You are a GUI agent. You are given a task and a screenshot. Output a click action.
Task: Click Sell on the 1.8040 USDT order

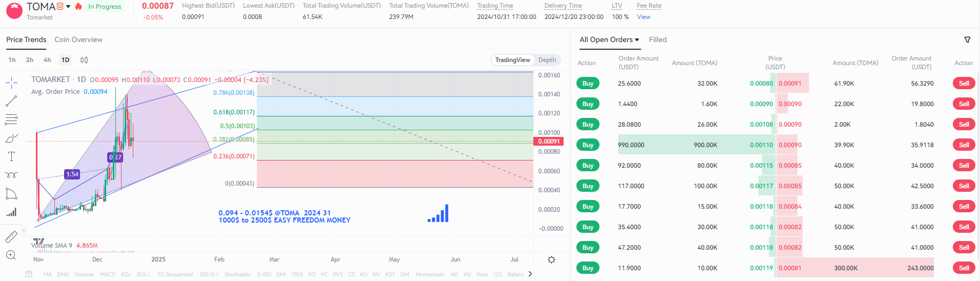pos(964,124)
